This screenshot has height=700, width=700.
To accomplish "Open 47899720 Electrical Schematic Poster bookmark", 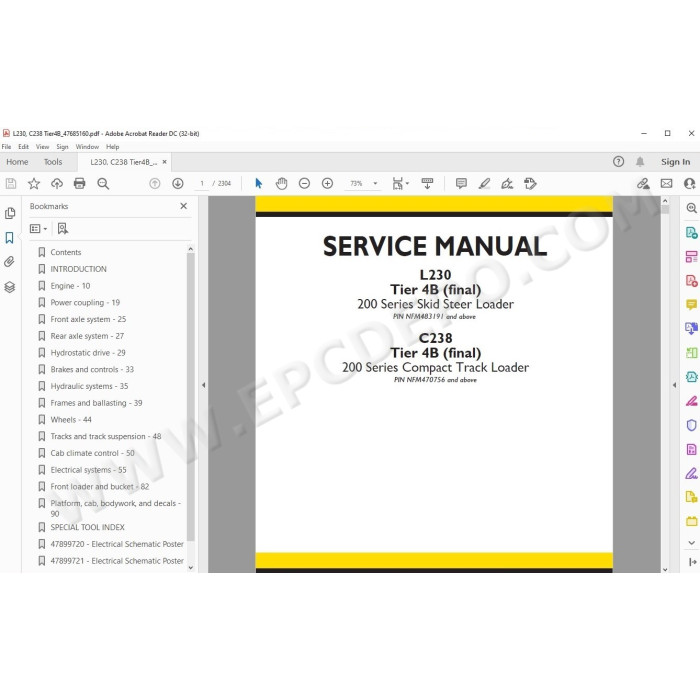I will click(117, 544).
